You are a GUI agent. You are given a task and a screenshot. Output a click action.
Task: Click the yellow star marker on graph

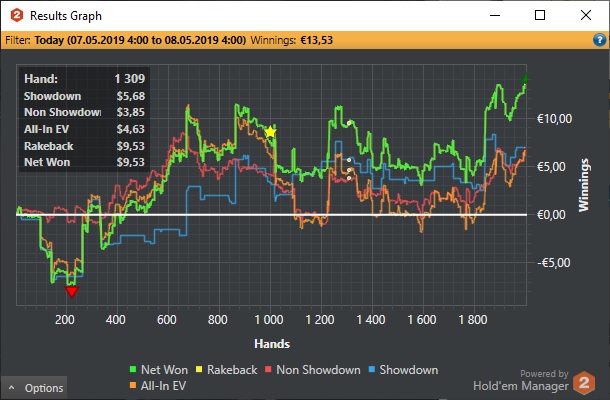coord(270,132)
